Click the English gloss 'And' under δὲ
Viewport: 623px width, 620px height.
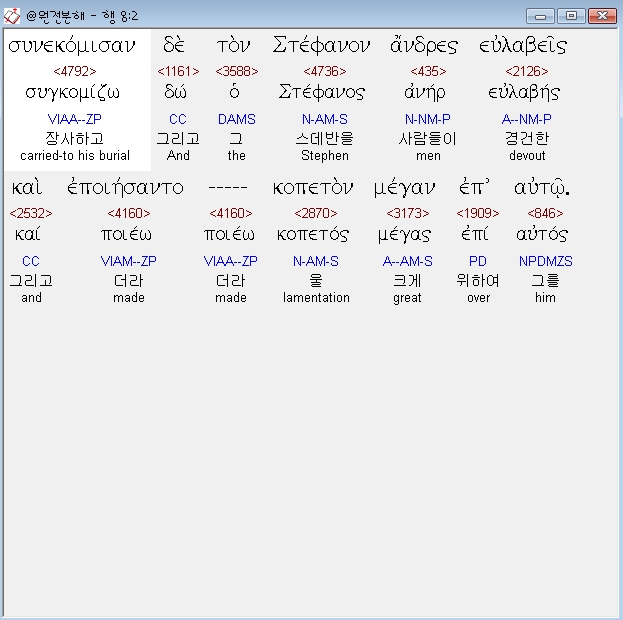[x=178, y=155]
